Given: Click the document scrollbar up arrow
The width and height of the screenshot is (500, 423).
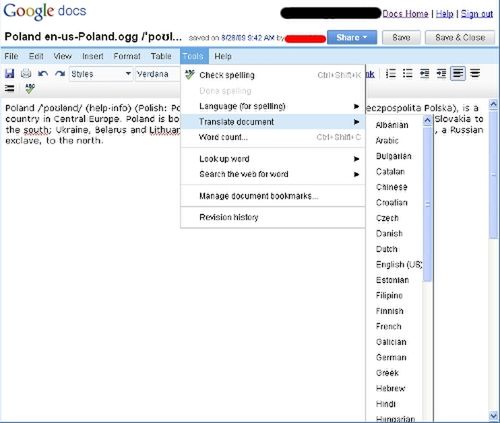Looking at the screenshot, I should (493, 104).
